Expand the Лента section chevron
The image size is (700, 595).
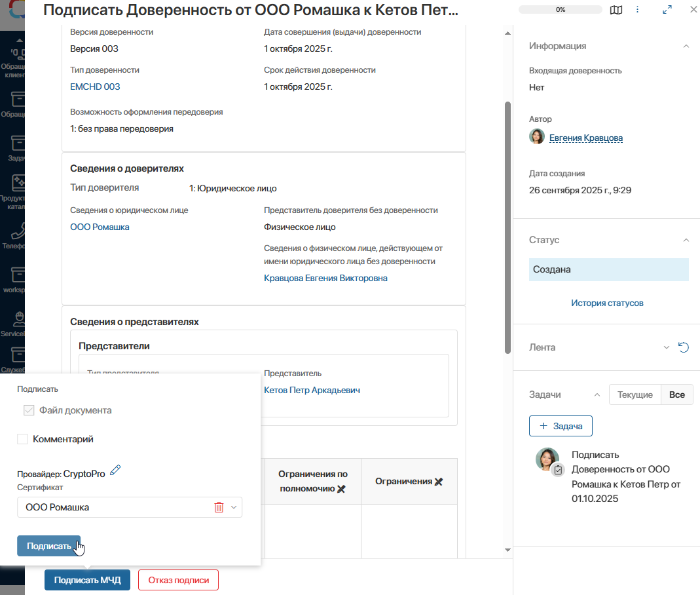(667, 347)
